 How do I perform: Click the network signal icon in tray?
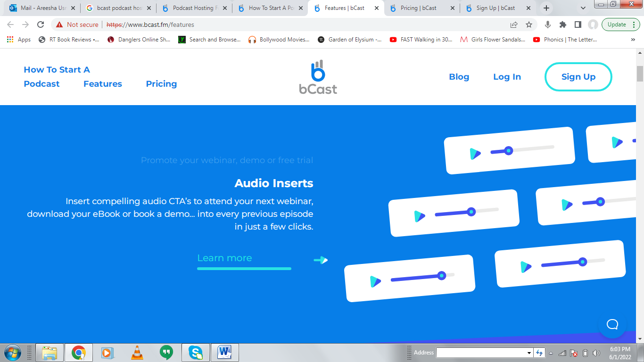click(x=562, y=353)
